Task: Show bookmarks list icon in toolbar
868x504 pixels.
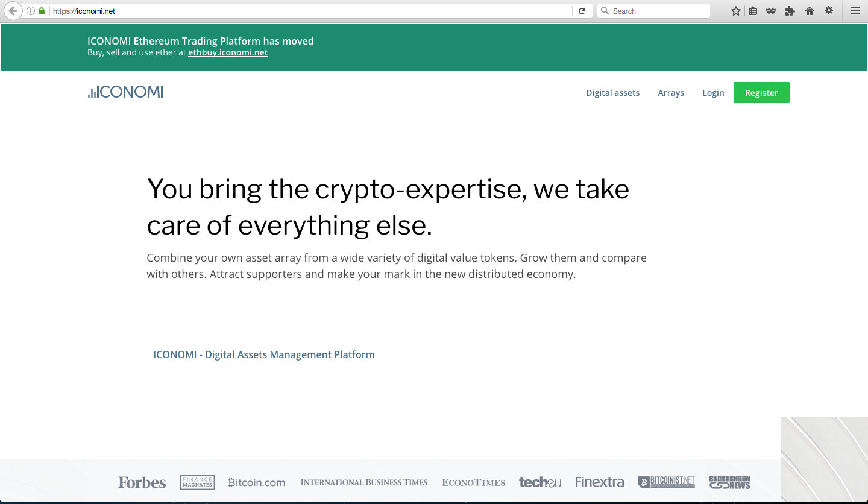Action: (x=753, y=11)
